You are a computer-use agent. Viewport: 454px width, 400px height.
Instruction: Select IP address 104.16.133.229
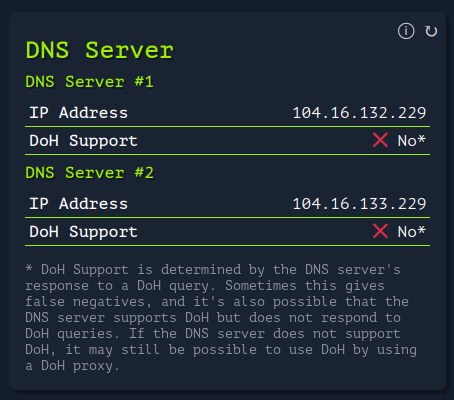(359, 204)
